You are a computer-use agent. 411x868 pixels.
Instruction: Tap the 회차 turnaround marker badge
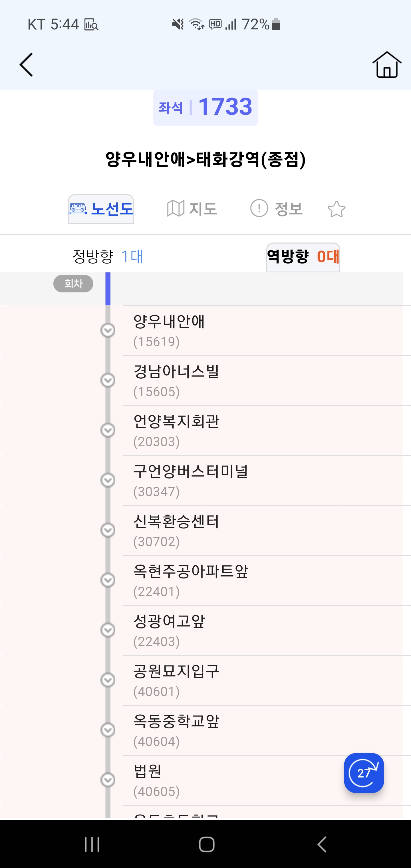click(73, 284)
